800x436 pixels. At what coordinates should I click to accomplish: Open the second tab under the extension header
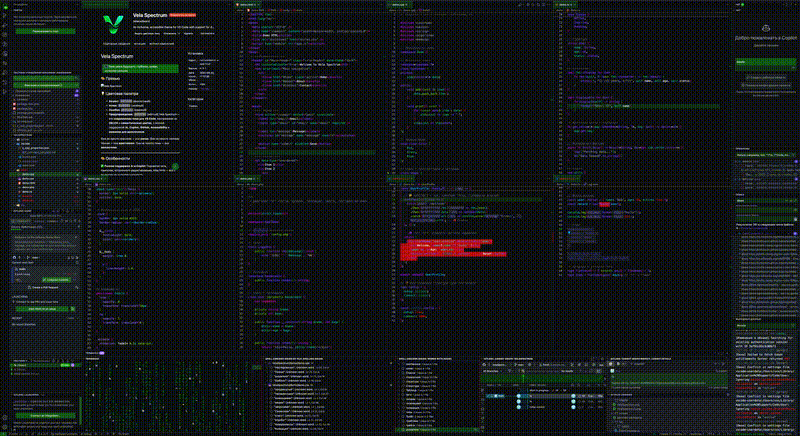pos(140,44)
